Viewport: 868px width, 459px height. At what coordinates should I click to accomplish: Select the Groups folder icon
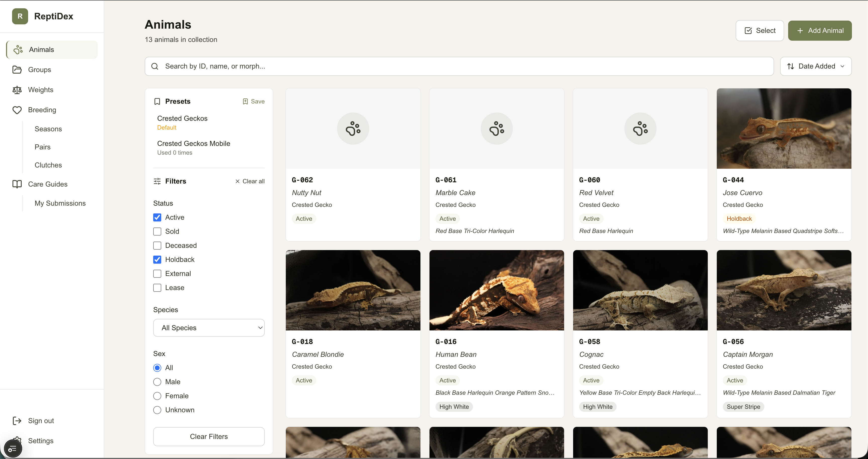click(x=17, y=69)
